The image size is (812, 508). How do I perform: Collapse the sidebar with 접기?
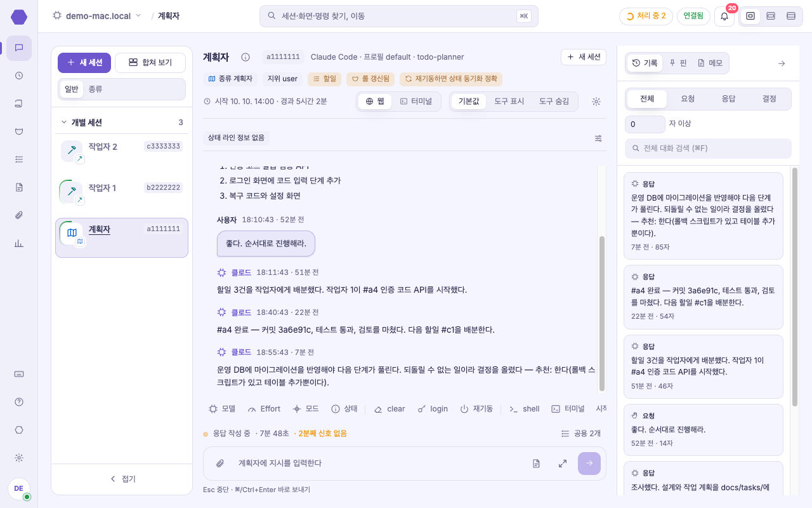tap(122, 479)
